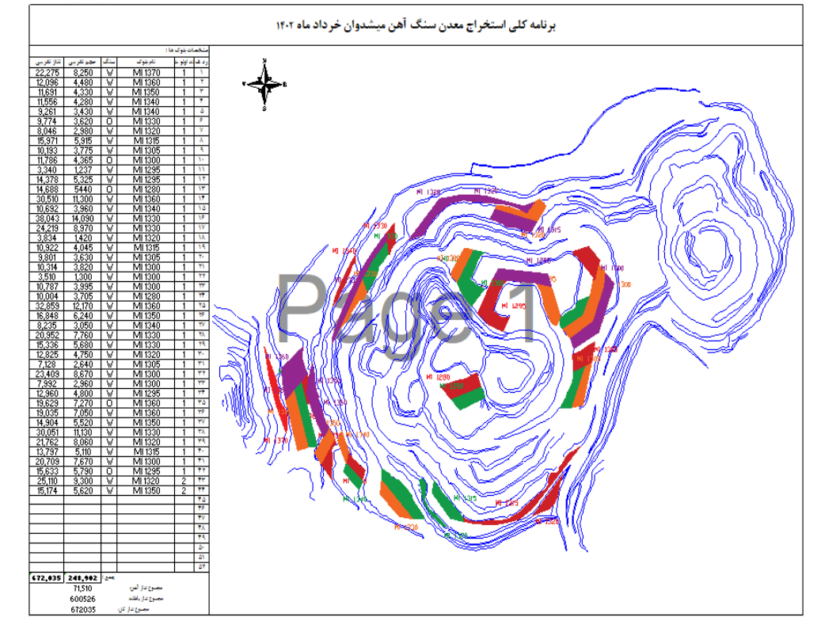The width and height of the screenshot is (840, 617).
Task: Select the MI 1370 block name cell
Action: (x=146, y=73)
